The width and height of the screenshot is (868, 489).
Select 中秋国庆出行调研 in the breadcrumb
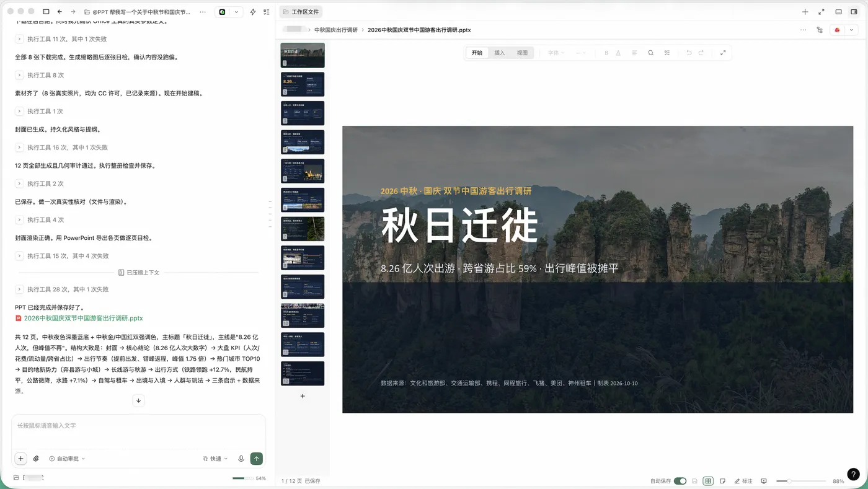tap(336, 30)
